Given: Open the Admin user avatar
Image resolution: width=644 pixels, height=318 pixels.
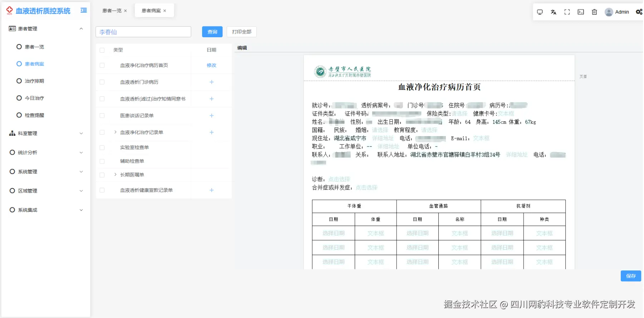Looking at the screenshot, I should [609, 12].
